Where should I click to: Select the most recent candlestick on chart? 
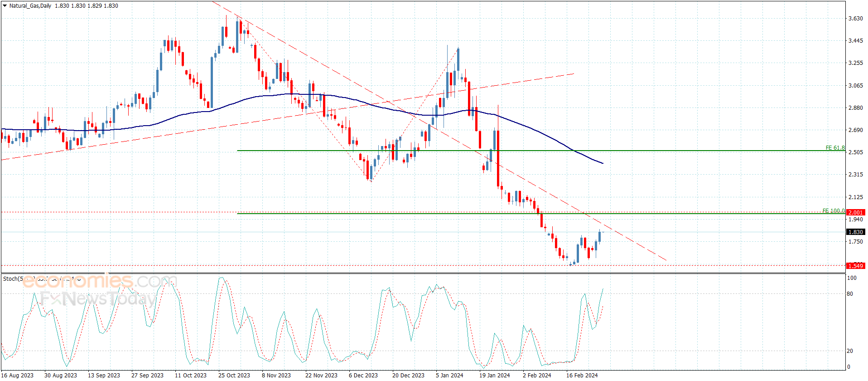click(599, 236)
